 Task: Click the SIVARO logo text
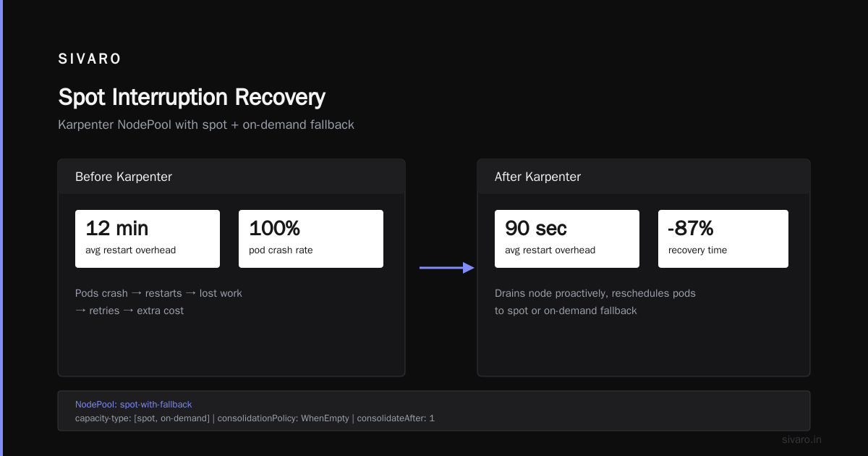90,59
